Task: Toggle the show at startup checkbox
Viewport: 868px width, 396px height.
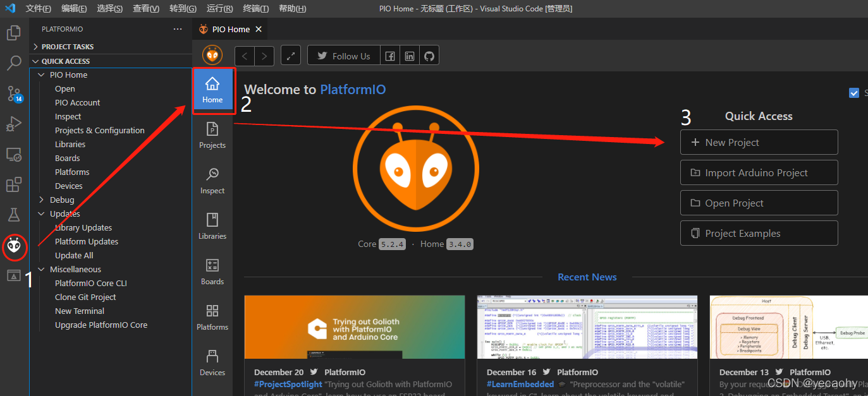Action: click(854, 93)
